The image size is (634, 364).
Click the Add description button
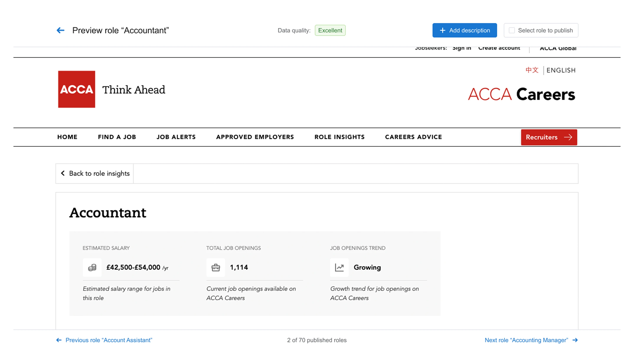[x=464, y=31]
